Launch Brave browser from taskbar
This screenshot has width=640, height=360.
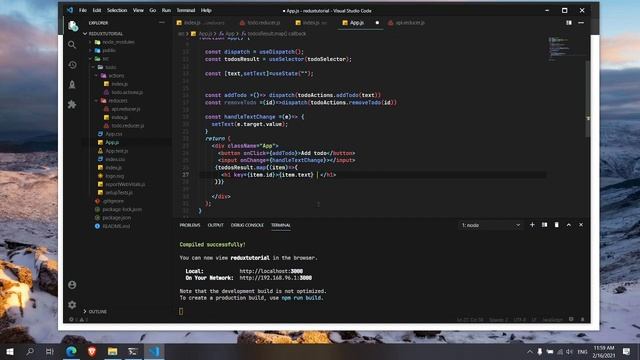(92, 351)
